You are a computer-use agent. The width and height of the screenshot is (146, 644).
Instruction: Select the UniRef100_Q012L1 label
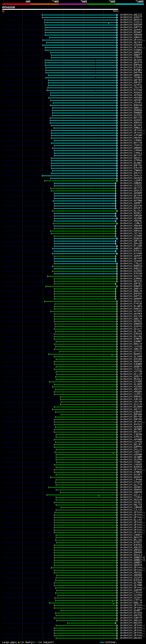[131, 301]
